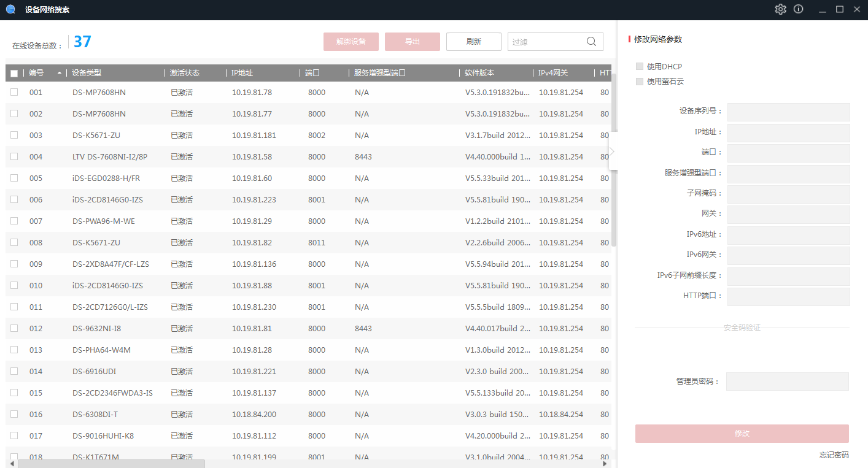Toggle the select-all header checkbox
868x468 pixels.
coord(14,74)
